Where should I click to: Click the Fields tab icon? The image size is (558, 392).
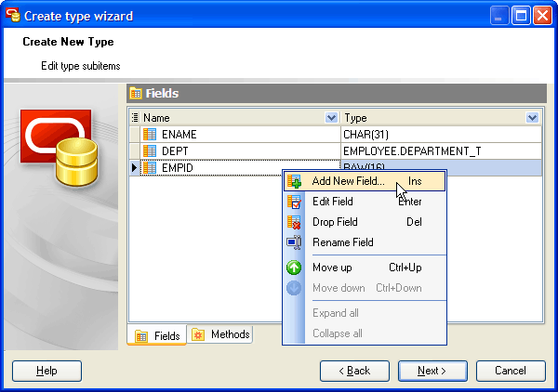[x=141, y=336]
